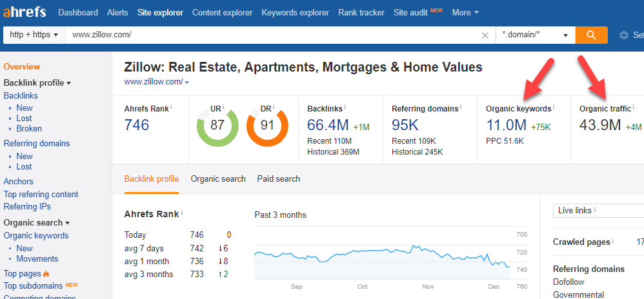Image resolution: width=644 pixels, height=299 pixels.
Task: Open Rank tracker in the top navigation
Action: point(361,13)
